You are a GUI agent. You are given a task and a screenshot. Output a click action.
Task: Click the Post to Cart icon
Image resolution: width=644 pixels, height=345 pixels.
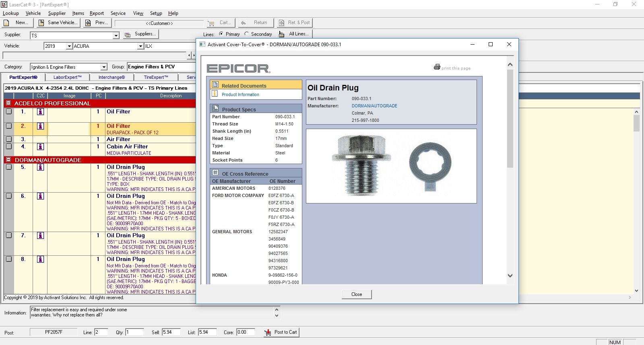pos(268,332)
